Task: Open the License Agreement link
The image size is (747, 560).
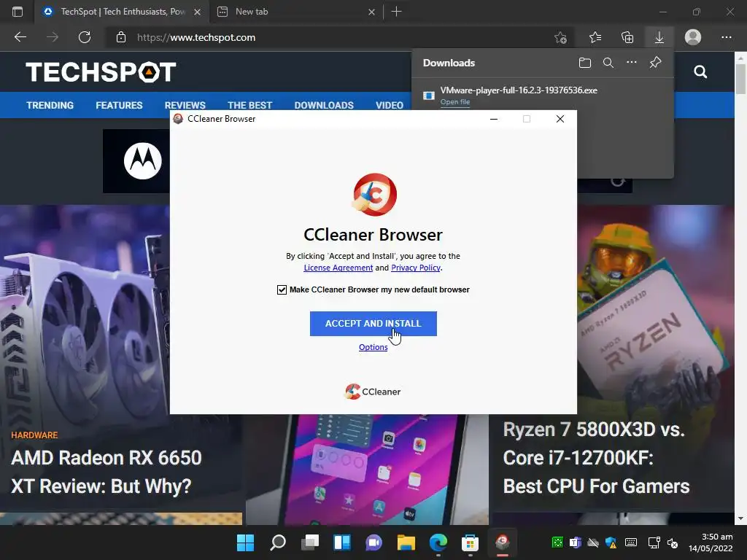Action: (x=338, y=268)
